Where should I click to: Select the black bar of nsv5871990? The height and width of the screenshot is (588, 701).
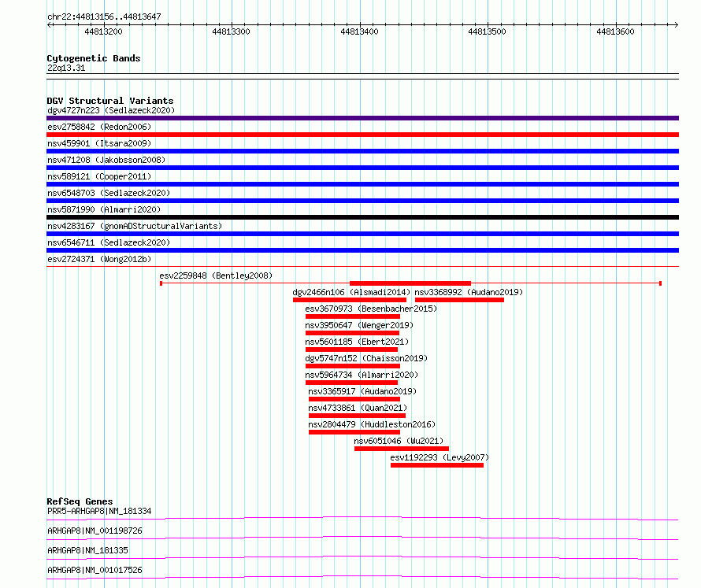tap(362, 217)
